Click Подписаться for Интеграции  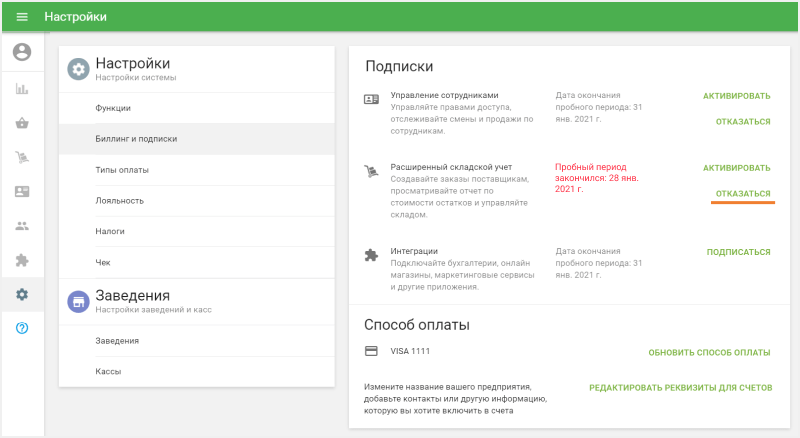click(738, 252)
